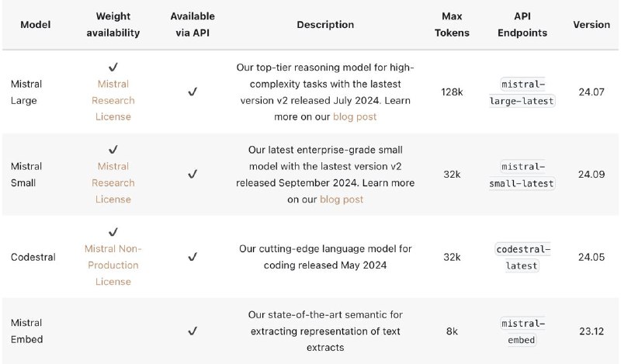Click the API availability checkmark for Codestral
The height and width of the screenshot is (364, 621).
pos(193,257)
